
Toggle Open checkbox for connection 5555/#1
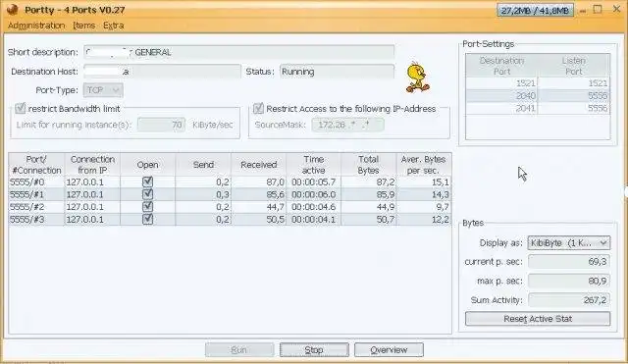click(147, 194)
